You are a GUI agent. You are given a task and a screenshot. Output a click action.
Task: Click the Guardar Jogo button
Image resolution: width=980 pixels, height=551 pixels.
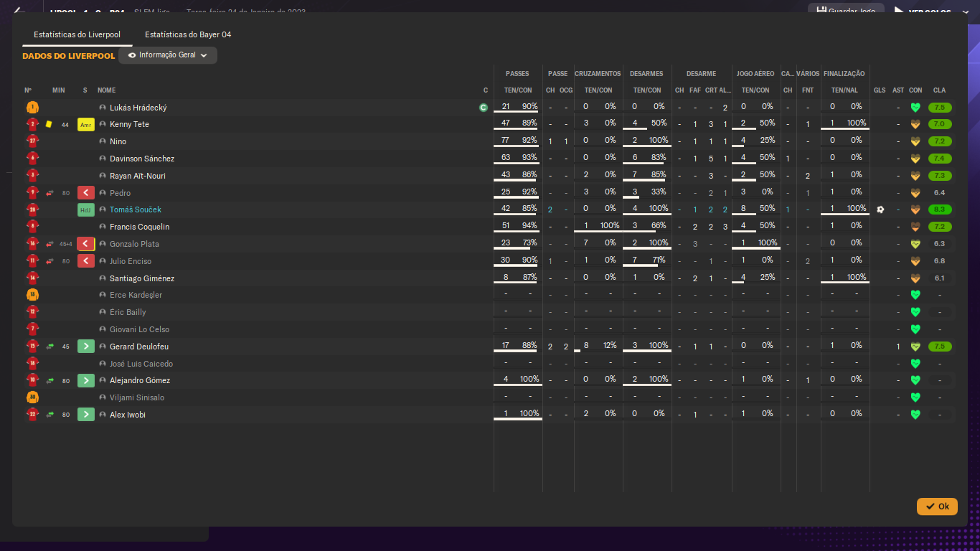pyautogui.click(x=846, y=11)
